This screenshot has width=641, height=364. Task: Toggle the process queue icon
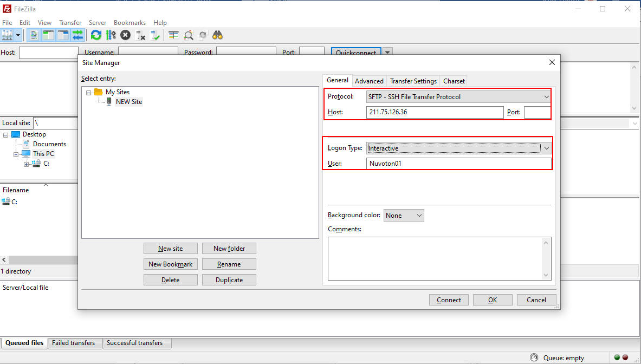[x=111, y=35]
